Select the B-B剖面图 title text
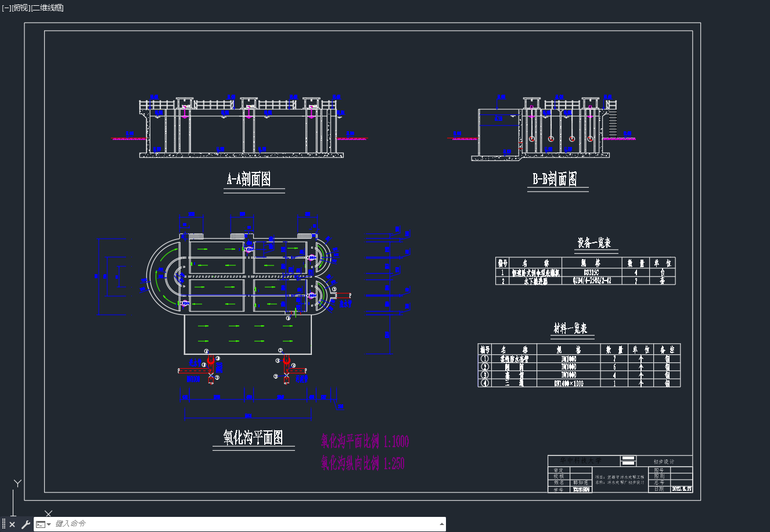Screen dimensions: 770x532 pyautogui.click(x=555, y=179)
